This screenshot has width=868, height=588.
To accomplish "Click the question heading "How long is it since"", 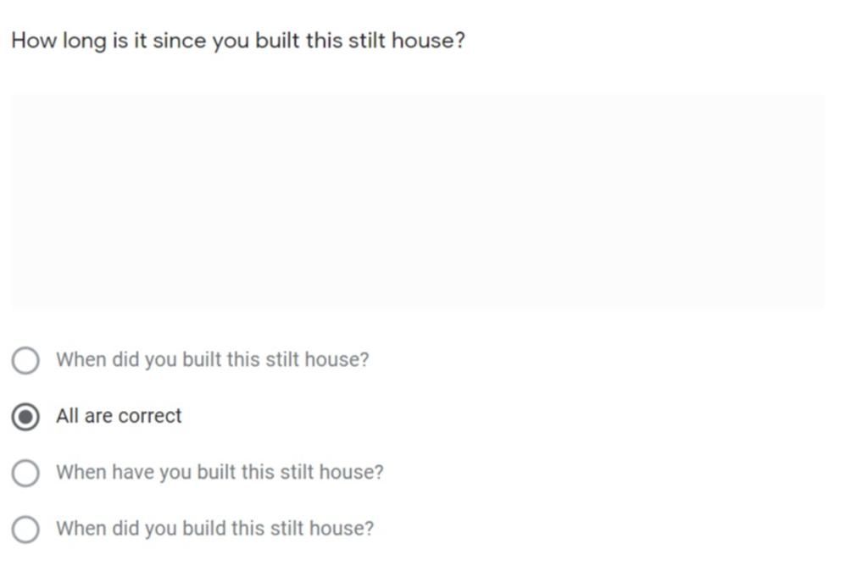I will click(237, 41).
